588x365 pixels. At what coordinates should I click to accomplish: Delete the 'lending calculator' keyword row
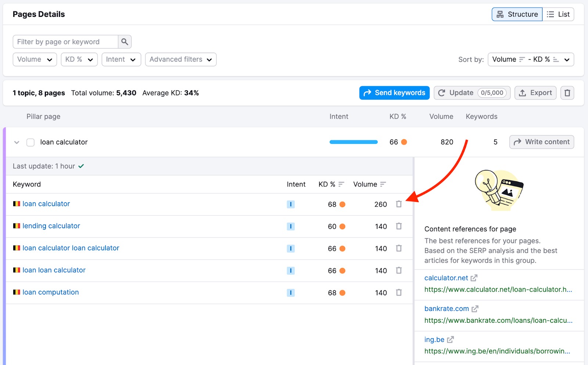click(x=399, y=226)
